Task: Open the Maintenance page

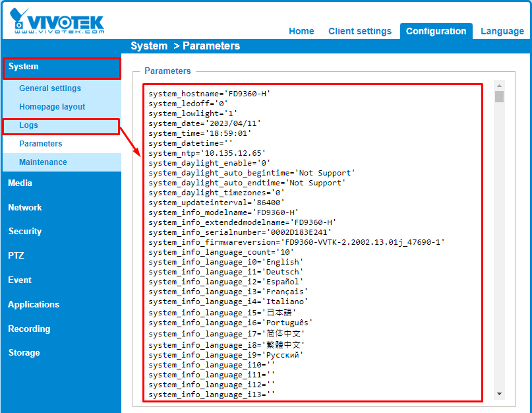Action: click(43, 162)
